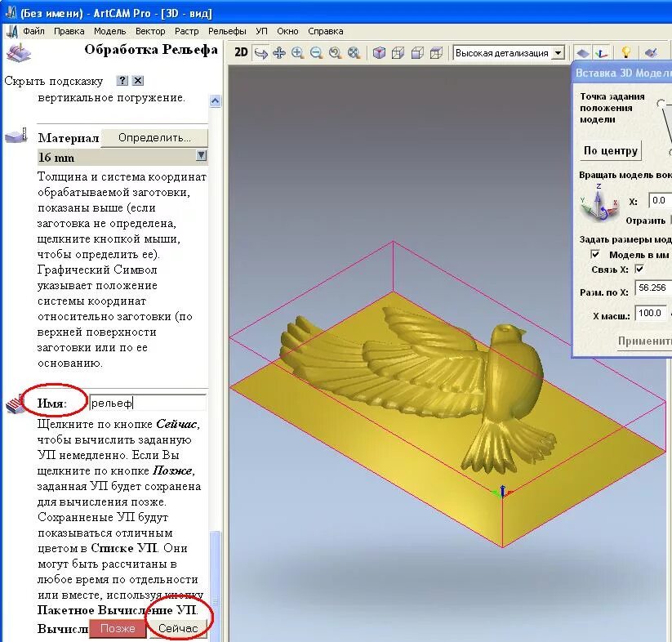The width and height of the screenshot is (672, 642).
Task: Click the zoom in magnifier icon
Action: (297, 53)
